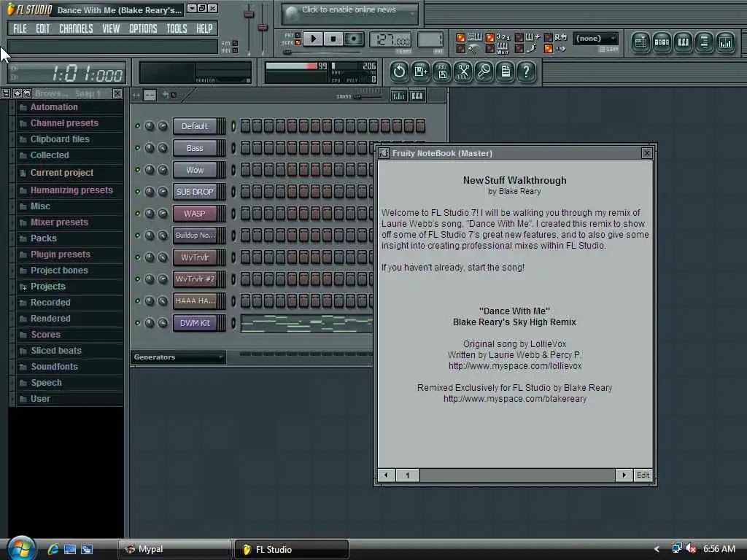Open the playlist window from the toolbar
Screen dimensions: 747x560
[x=640, y=43]
